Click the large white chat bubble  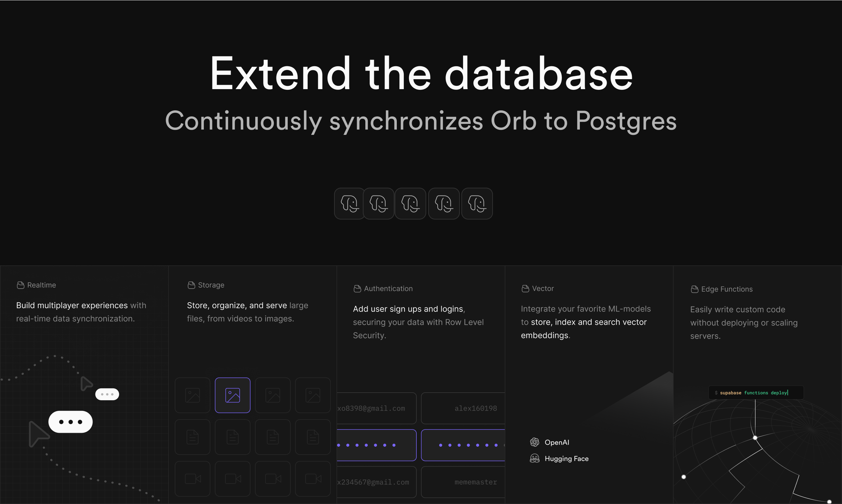click(70, 422)
